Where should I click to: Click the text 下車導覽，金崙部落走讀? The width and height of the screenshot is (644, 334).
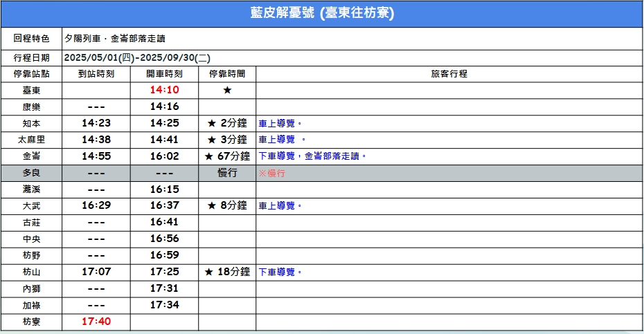[x=309, y=156]
